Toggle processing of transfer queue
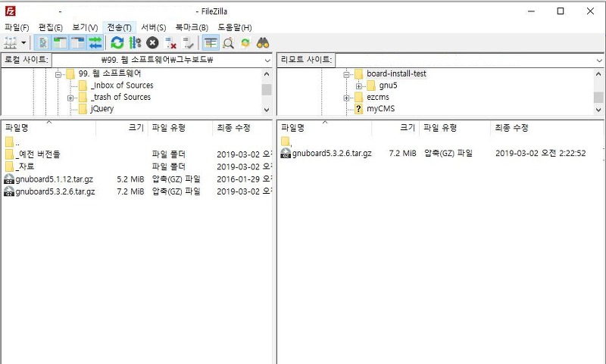Viewport: 606px width, 364px height. tap(135, 43)
